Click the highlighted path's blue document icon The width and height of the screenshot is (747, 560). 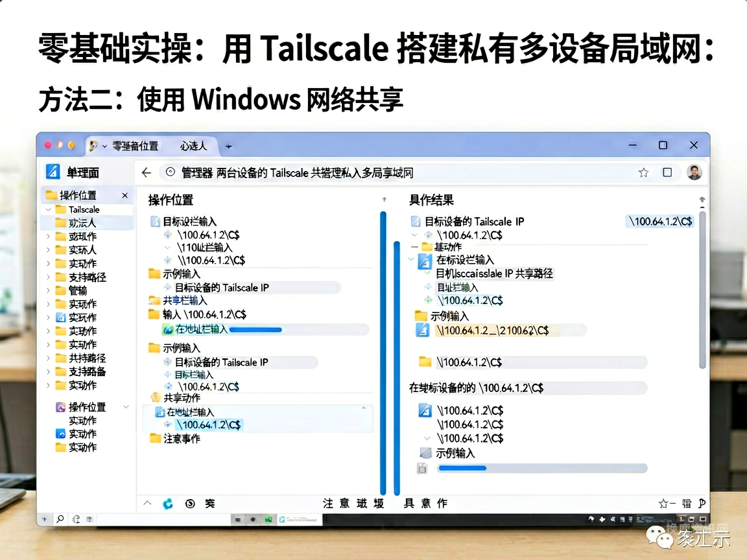coord(423,330)
